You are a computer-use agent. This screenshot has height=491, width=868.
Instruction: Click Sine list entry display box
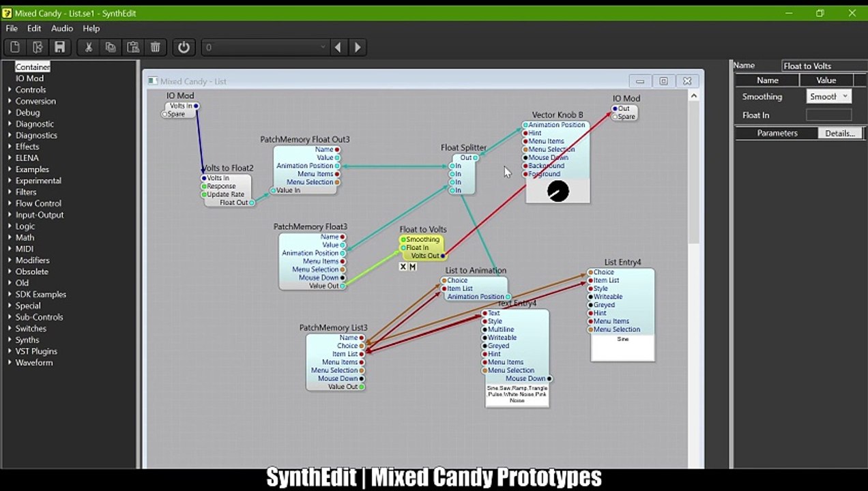[622, 347]
